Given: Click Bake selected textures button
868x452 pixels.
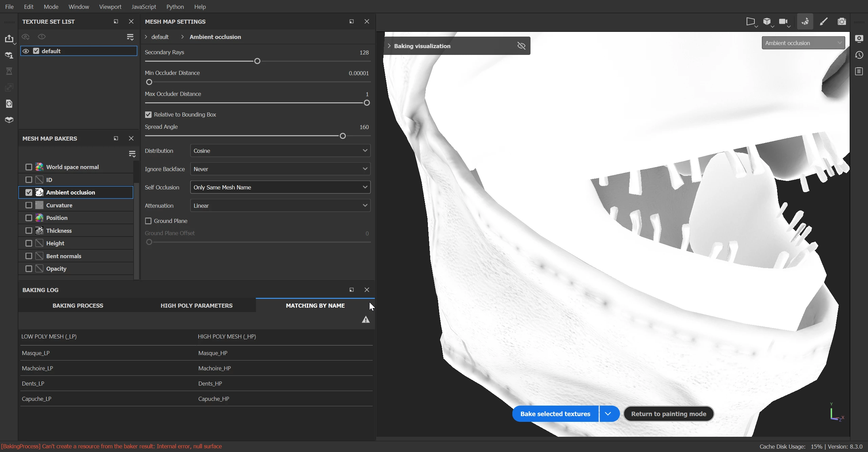Looking at the screenshot, I should tap(555, 414).
